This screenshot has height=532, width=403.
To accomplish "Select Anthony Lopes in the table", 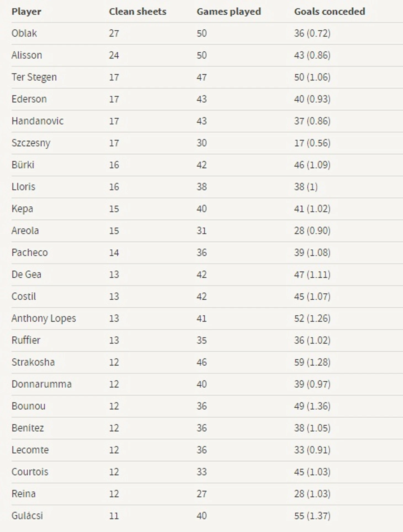I will pyautogui.click(x=44, y=318).
